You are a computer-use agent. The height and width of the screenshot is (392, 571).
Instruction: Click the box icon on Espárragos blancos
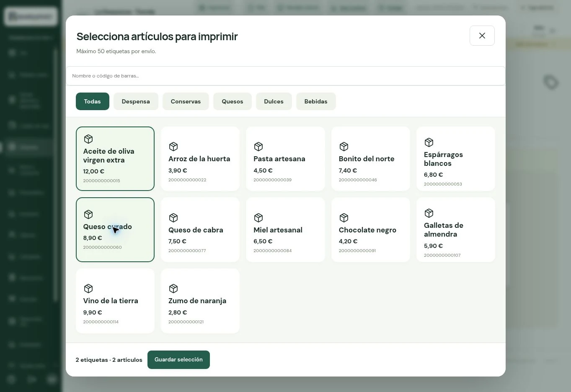click(x=429, y=142)
